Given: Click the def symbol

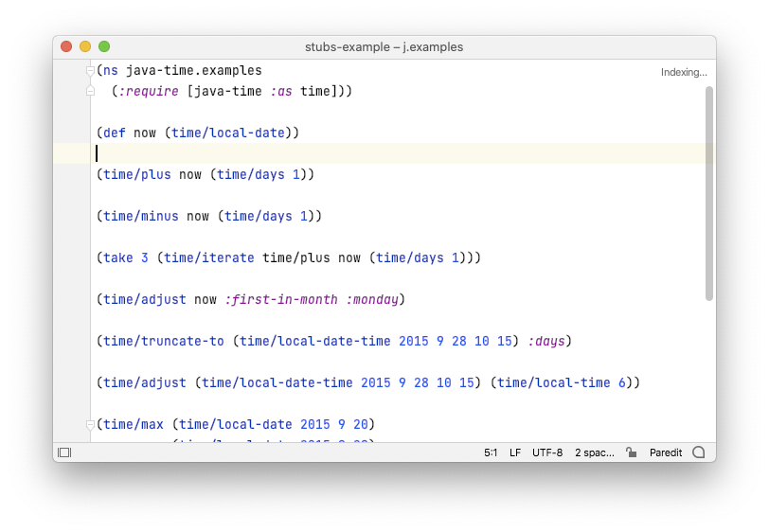Looking at the screenshot, I should pos(115,133).
